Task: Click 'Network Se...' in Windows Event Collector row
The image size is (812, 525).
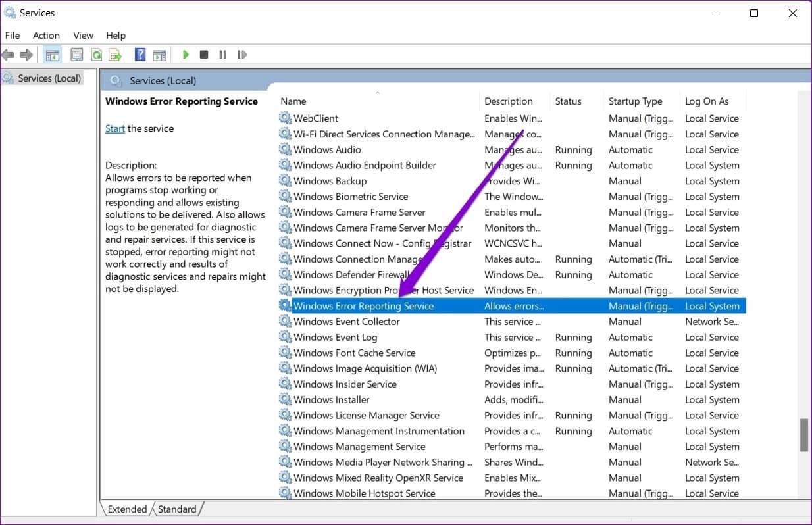Action: (x=712, y=322)
